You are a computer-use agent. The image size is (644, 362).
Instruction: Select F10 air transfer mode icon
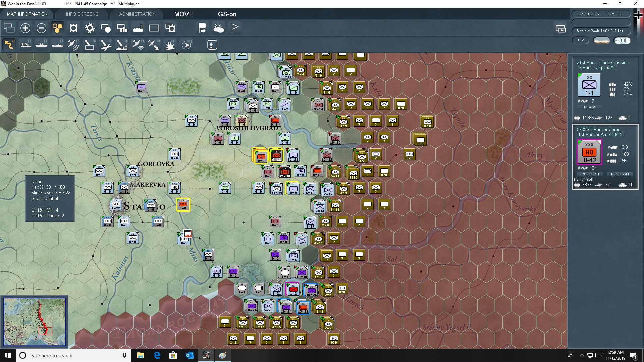click(154, 45)
